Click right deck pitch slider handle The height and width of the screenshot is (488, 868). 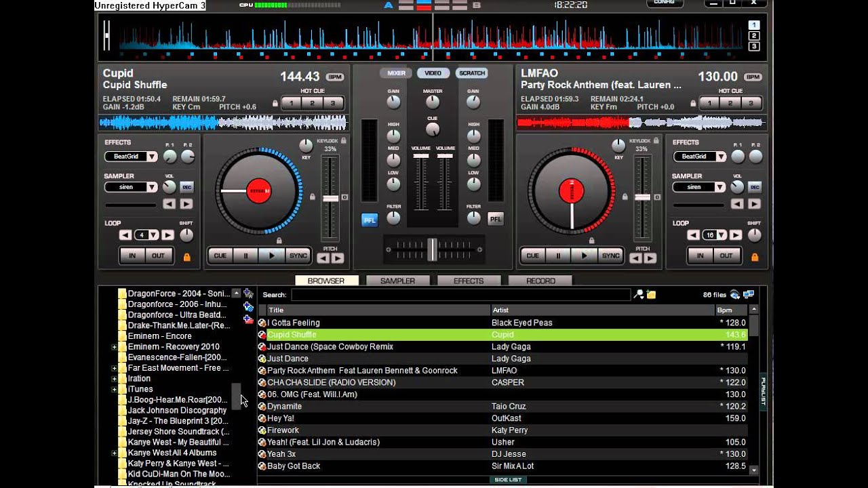point(642,197)
